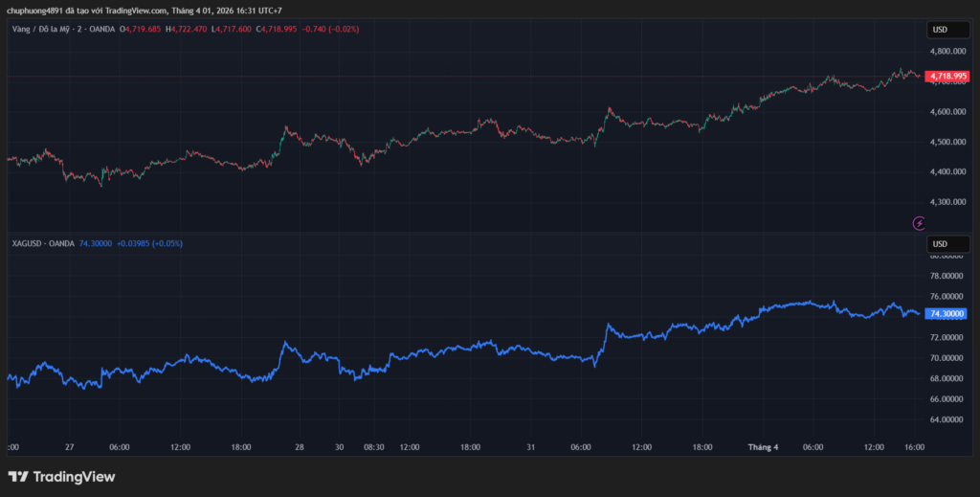Click the purple lightning bolt icon
980x497 pixels.
tap(920, 223)
